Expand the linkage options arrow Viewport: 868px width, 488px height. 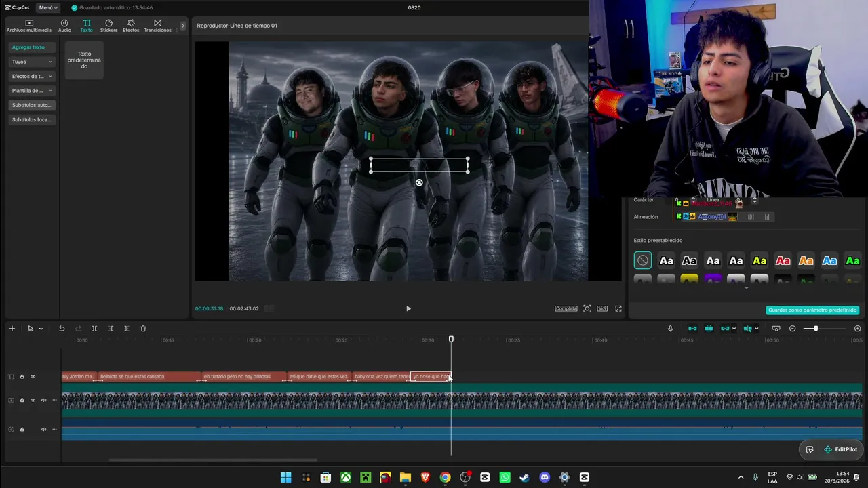coord(734,329)
